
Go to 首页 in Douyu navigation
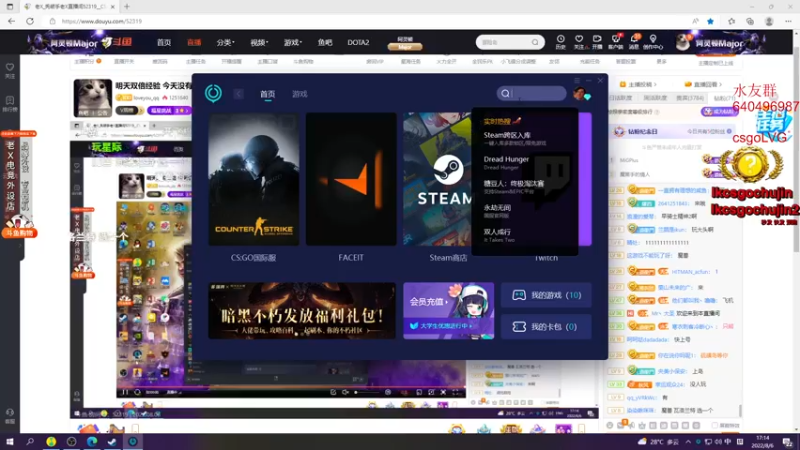pyautogui.click(x=164, y=42)
